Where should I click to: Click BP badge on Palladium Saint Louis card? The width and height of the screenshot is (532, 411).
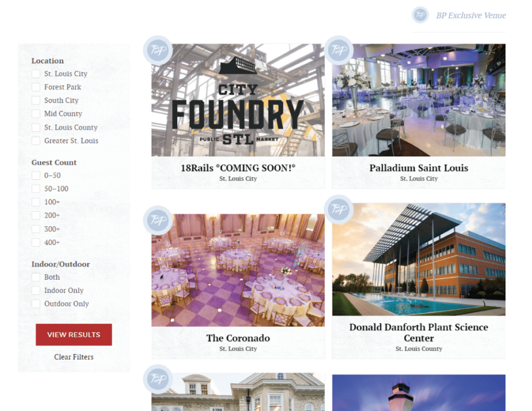tap(339, 50)
